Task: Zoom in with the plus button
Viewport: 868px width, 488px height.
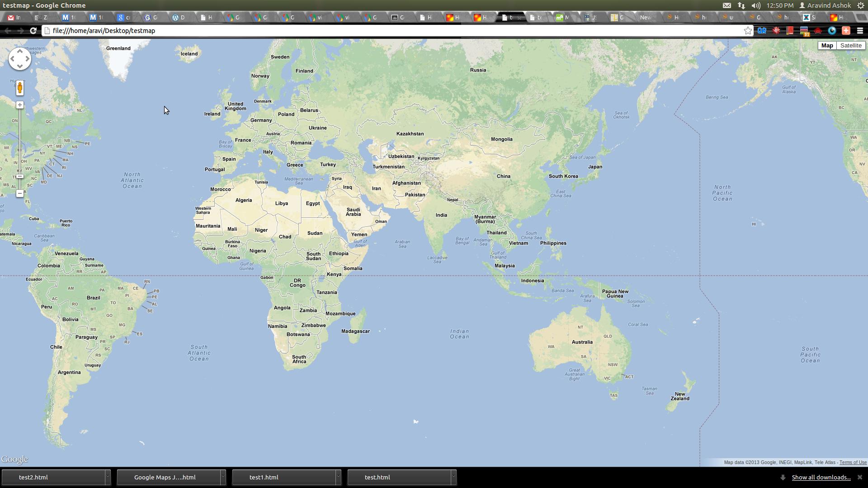Action: click(x=20, y=105)
